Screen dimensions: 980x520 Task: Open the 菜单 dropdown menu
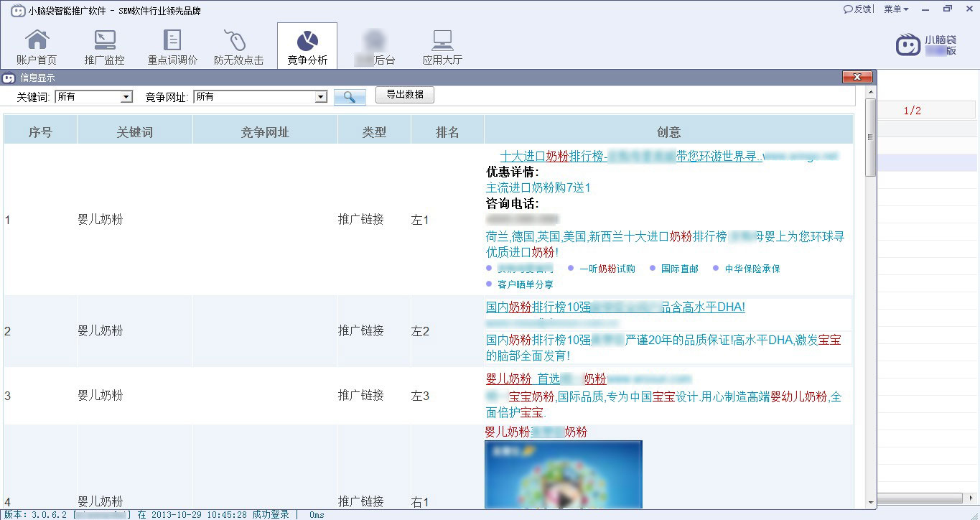(x=896, y=9)
